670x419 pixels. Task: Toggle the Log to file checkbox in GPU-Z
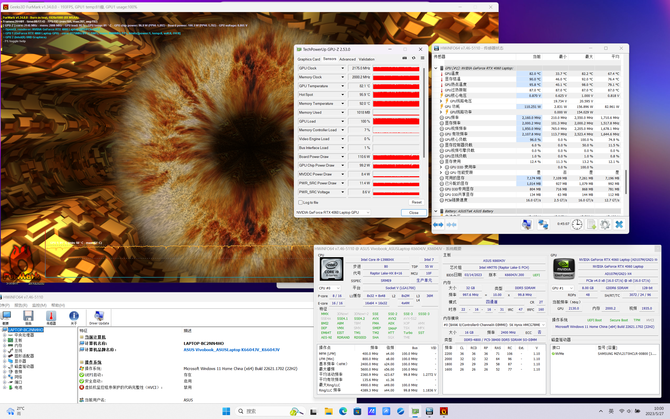point(300,202)
